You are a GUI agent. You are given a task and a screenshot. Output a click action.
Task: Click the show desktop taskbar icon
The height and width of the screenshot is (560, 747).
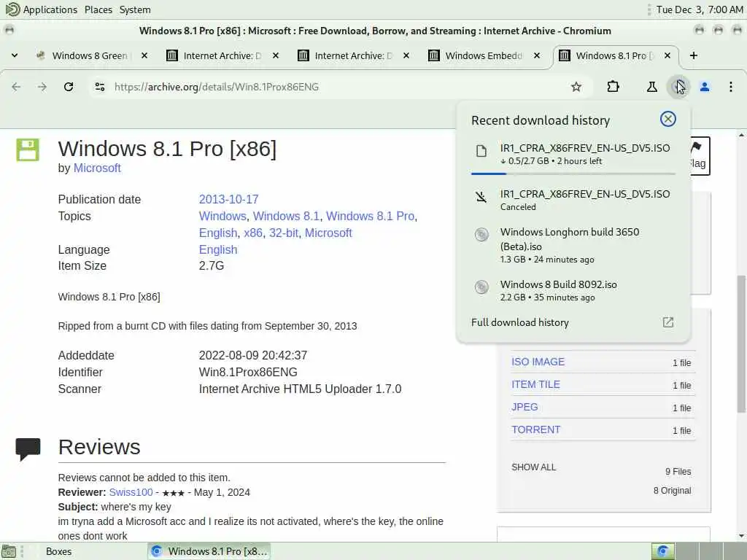point(9,551)
